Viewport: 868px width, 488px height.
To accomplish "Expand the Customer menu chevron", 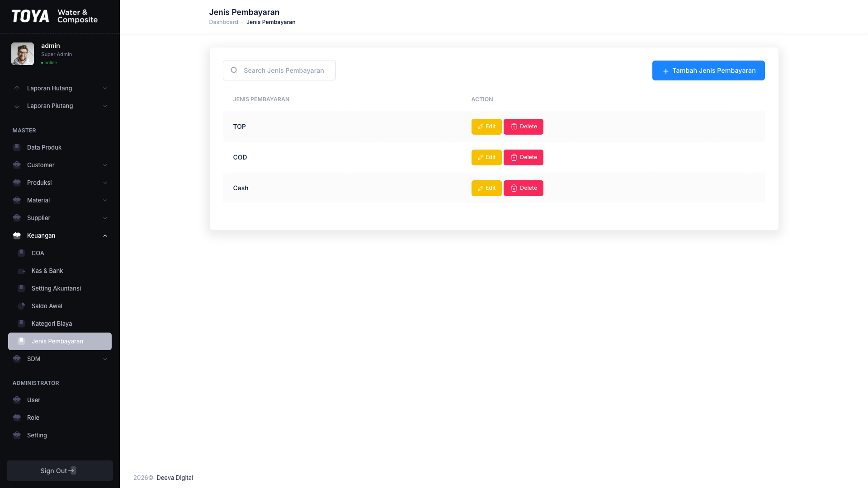I will (105, 165).
